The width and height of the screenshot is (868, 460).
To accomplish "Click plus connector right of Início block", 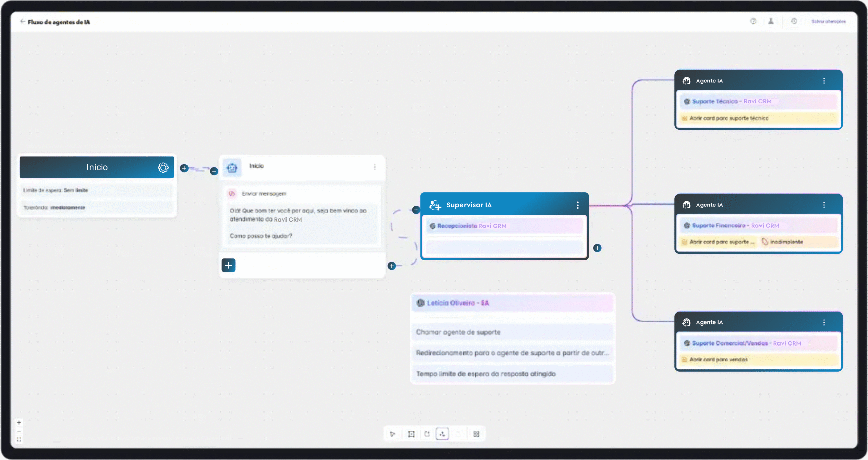I will [x=184, y=168].
